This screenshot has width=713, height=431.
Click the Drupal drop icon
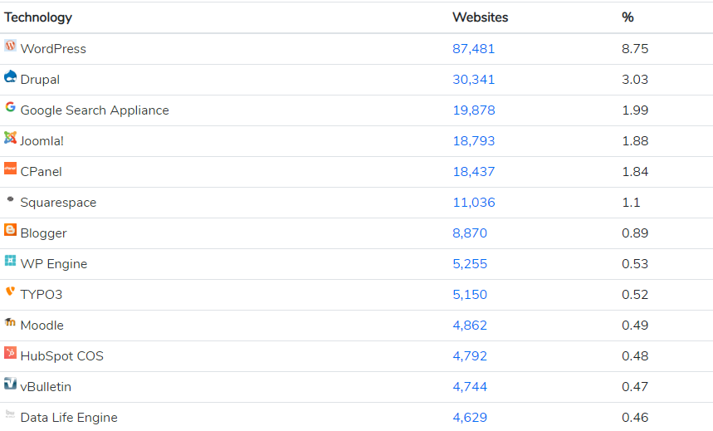pyautogui.click(x=10, y=77)
